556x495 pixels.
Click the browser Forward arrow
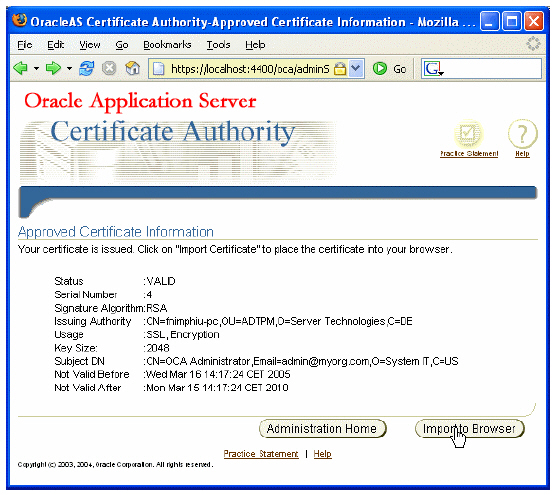[x=53, y=68]
